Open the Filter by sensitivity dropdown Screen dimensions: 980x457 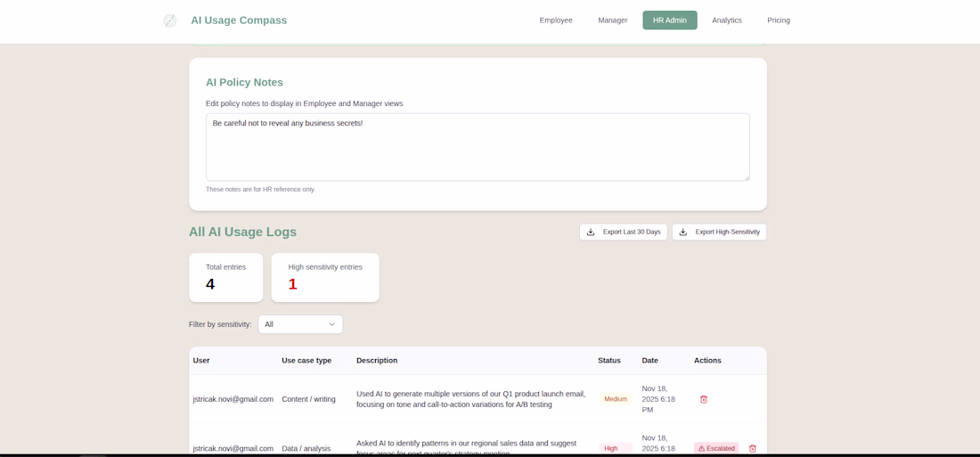(x=300, y=324)
